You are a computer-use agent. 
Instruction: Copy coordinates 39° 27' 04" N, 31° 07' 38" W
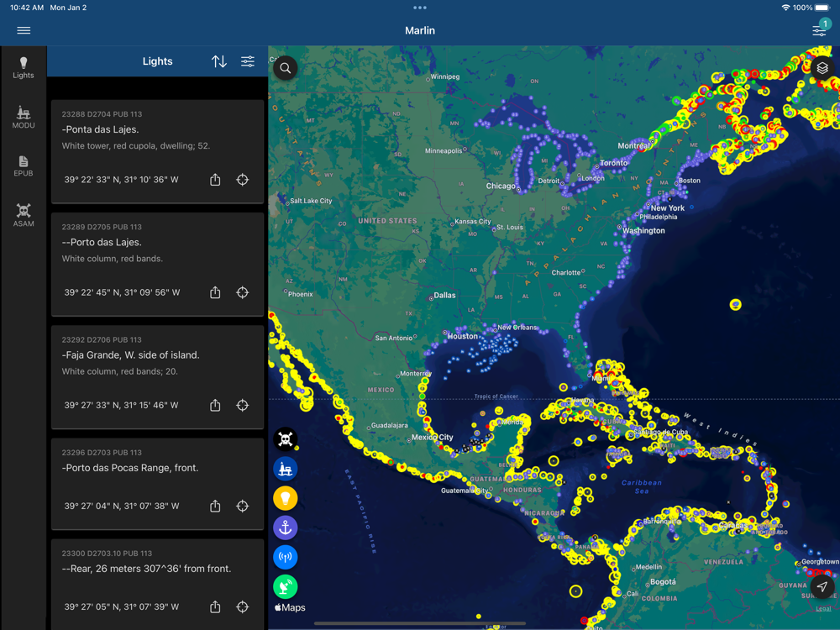pyautogui.click(x=122, y=506)
